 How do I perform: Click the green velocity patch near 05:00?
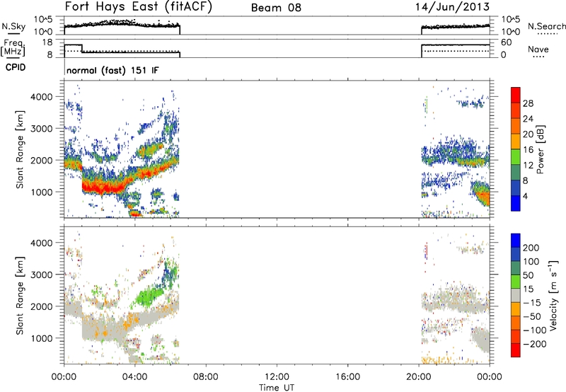(x=148, y=296)
